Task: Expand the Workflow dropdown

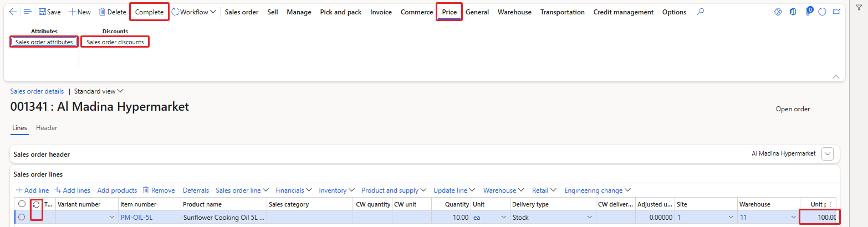Action: [194, 12]
